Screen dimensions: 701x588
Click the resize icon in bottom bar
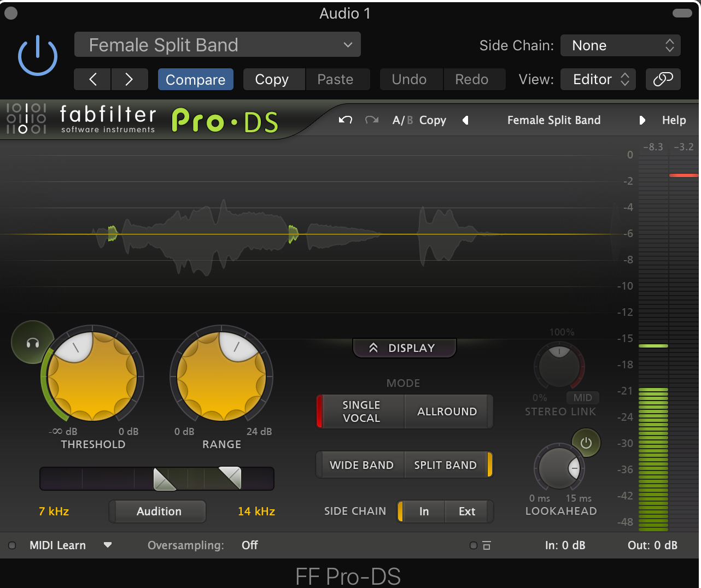click(x=486, y=545)
